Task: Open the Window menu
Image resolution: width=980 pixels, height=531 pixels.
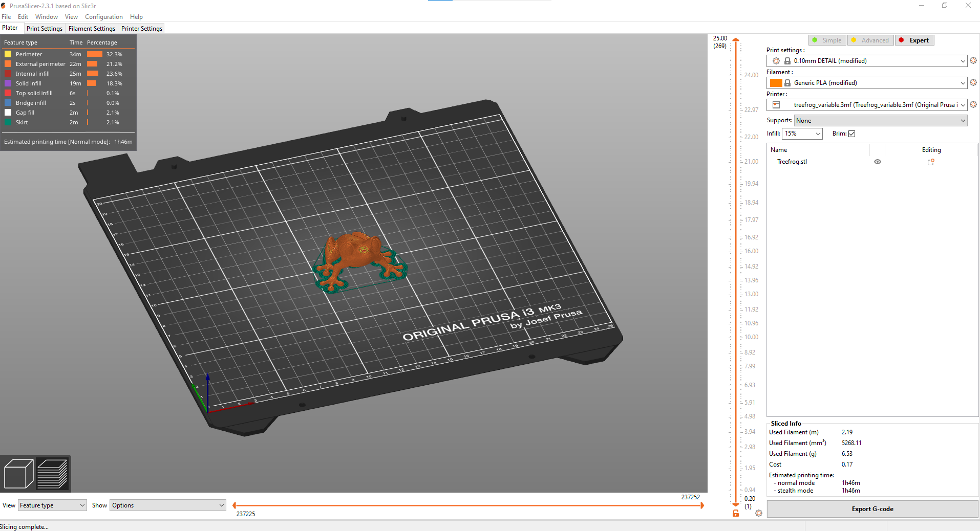Action: (x=47, y=17)
